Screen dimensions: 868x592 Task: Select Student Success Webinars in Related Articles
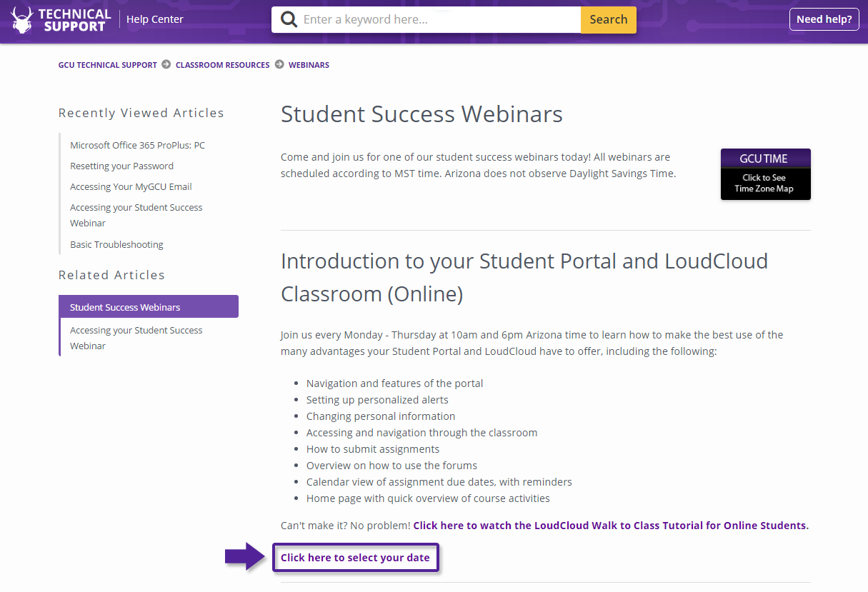point(149,306)
